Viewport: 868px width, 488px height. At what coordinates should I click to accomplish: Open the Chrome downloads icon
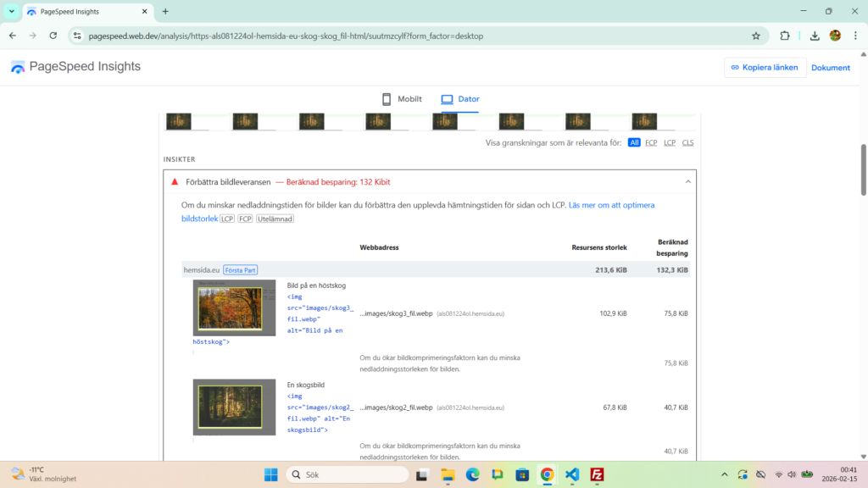tap(815, 36)
